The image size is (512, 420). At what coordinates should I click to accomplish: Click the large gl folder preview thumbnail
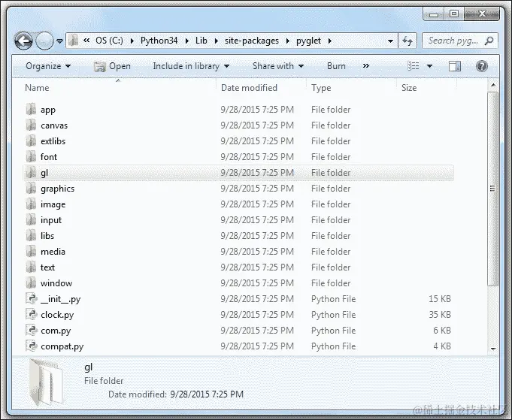(46, 381)
